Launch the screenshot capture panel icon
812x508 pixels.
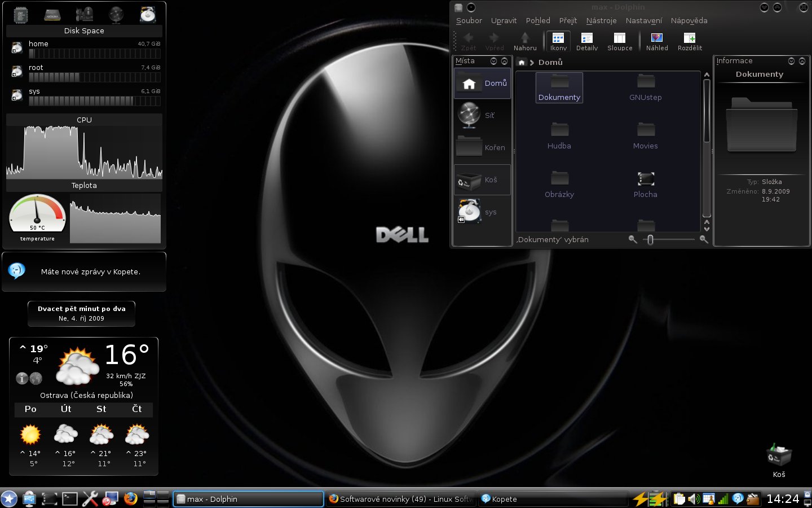(x=50, y=498)
